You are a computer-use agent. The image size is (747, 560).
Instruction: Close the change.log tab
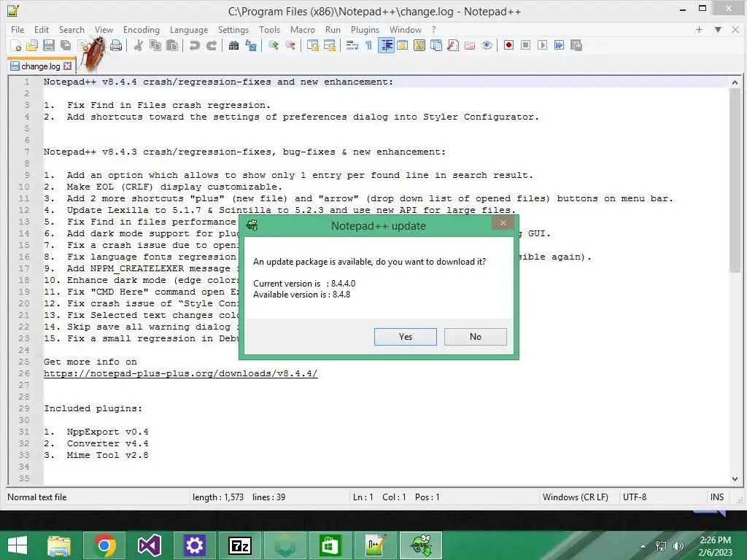pyautogui.click(x=68, y=66)
